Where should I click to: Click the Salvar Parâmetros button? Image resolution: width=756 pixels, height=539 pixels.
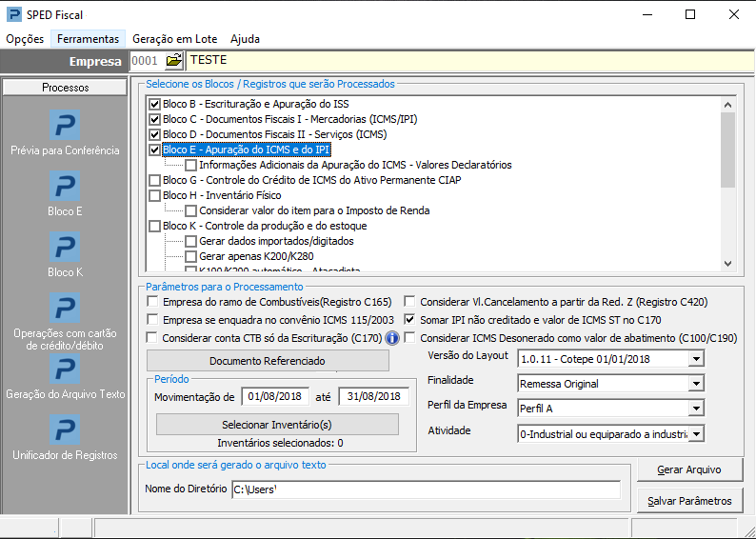[x=689, y=501]
